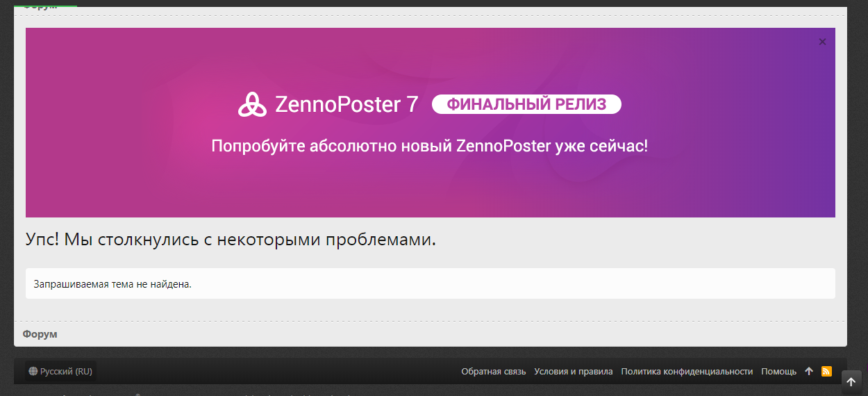
Task: Open the Форум breadcrumb below the error
Action: (40, 334)
